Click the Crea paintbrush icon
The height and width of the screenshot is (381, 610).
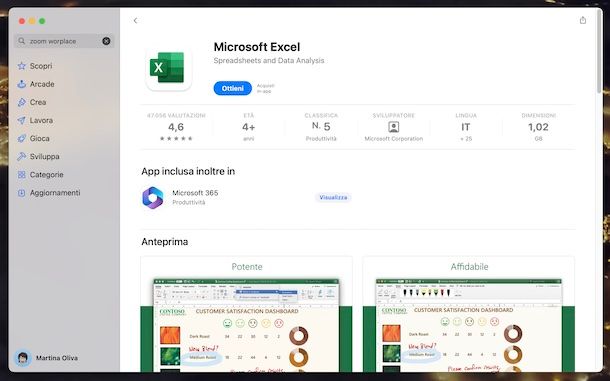click(22, 102)
